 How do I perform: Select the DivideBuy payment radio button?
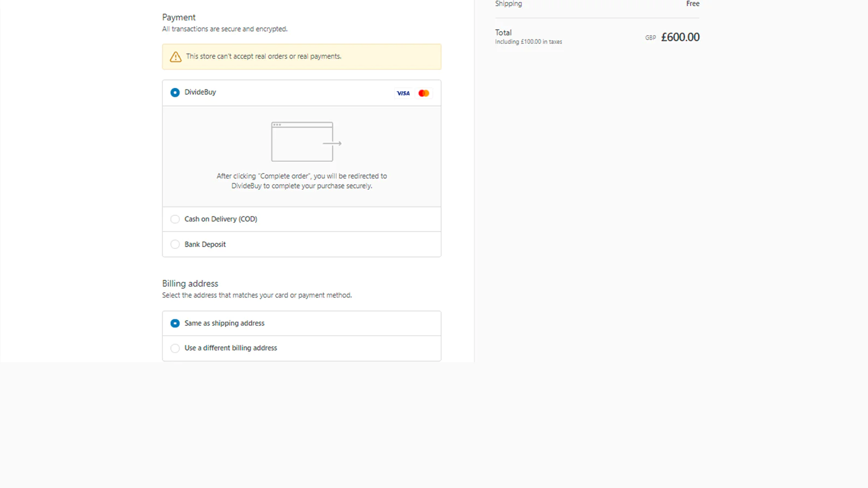click(x=175, y=93)
